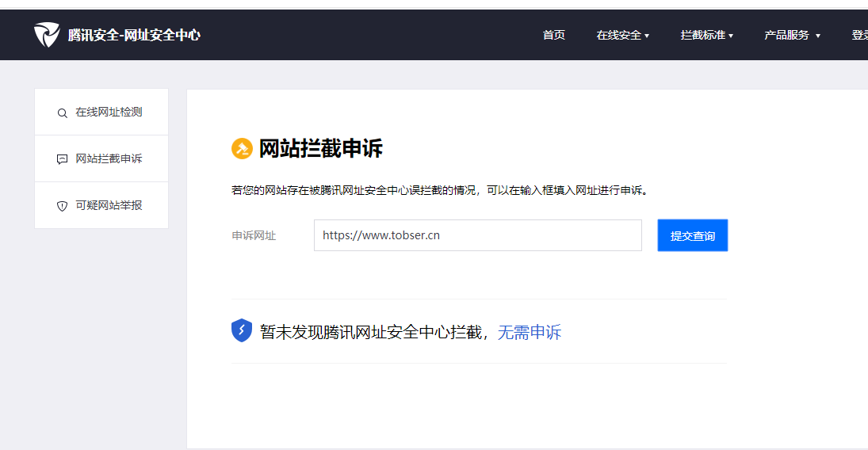Expand the 拦截标准 dropdown arrow
This screenshot has height=450, width=868.
[731, 36]
